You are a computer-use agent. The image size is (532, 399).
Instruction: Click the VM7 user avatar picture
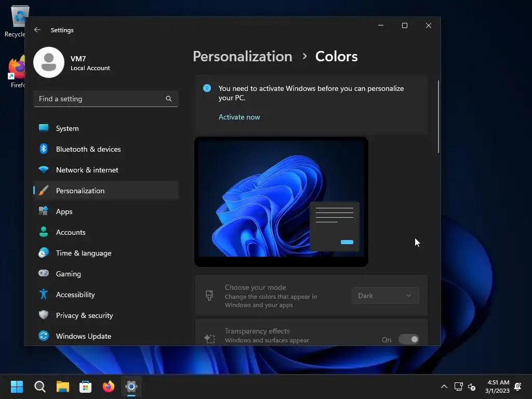[49, 62]
